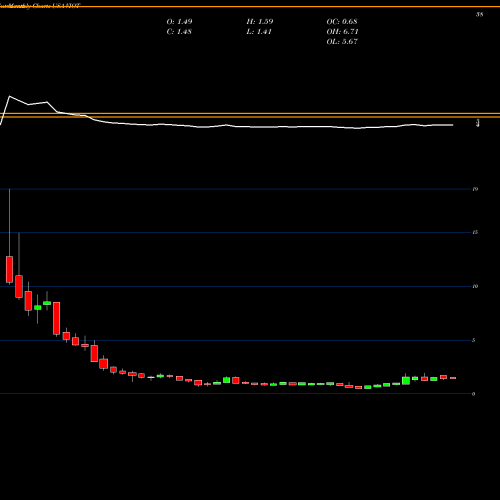Click the 5 price axis label
This screenshot has height=500, width=500.
click(474, 340)
